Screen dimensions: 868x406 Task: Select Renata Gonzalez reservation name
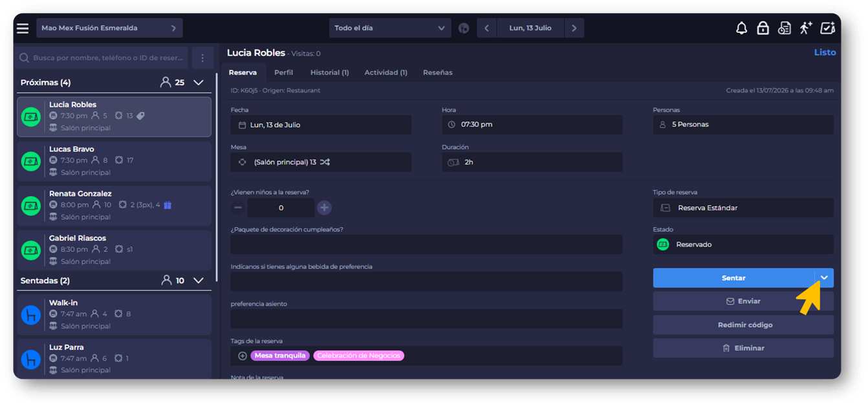[80, 193]
